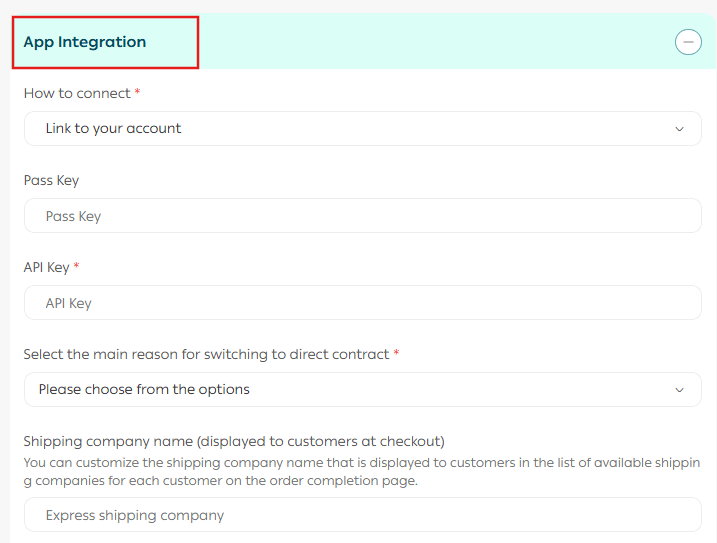The height and width of the screenshot is (543, 717).
Task: Click the 'Pass Key' field label
Action: (x=51, y=181)
